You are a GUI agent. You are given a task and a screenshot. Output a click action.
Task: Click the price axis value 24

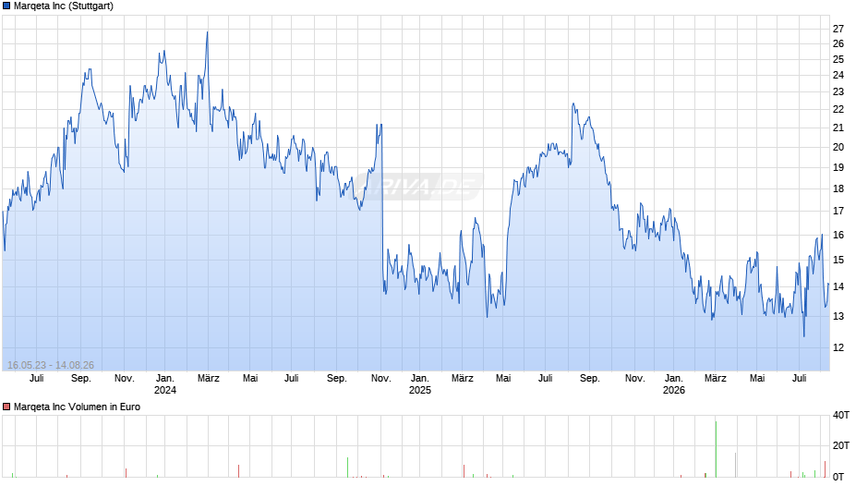click(838, 75)
